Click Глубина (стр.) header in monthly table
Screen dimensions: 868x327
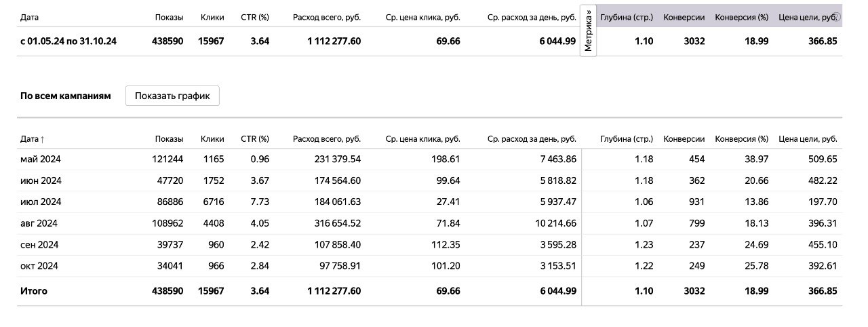pos(627,139)
